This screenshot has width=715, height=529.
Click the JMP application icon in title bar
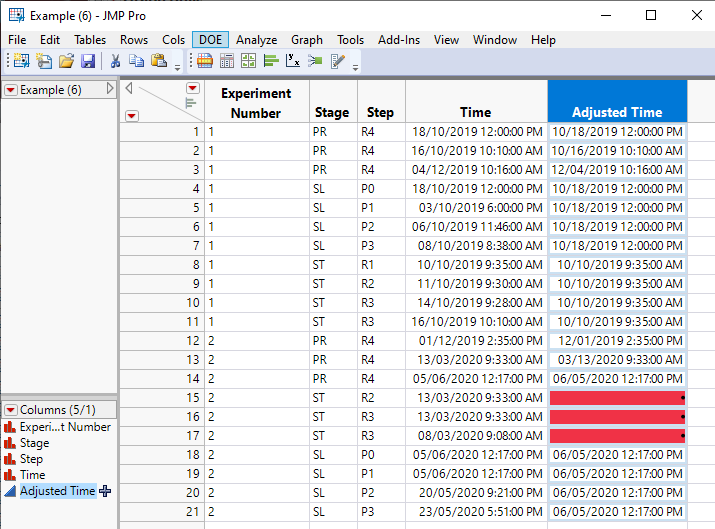[17, 16]
